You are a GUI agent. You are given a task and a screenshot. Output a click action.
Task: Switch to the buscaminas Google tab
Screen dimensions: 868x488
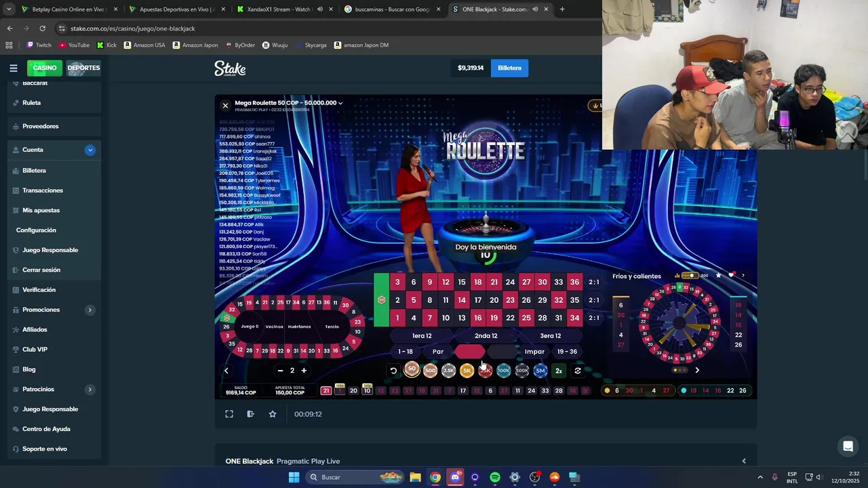pyautogui.click(x=392, y=9)
